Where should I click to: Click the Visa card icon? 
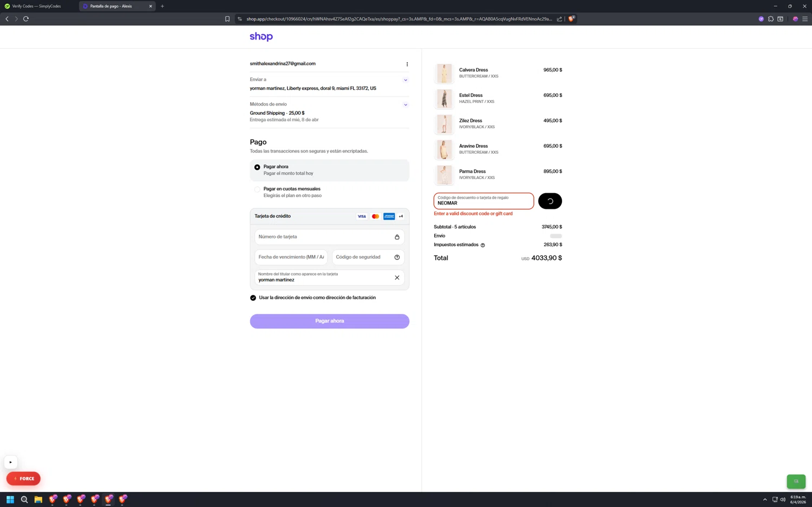tap(362, 216)
